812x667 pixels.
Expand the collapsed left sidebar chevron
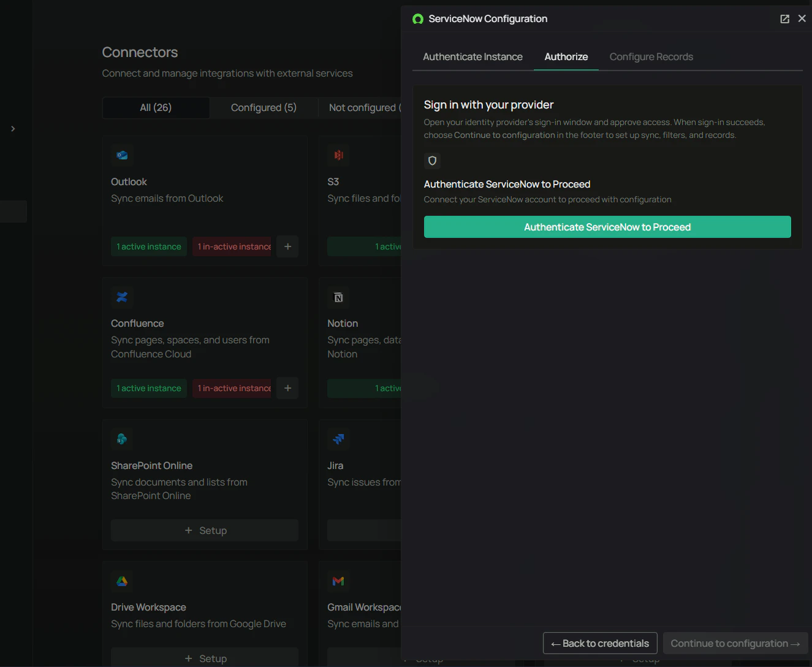click(13, 129)
